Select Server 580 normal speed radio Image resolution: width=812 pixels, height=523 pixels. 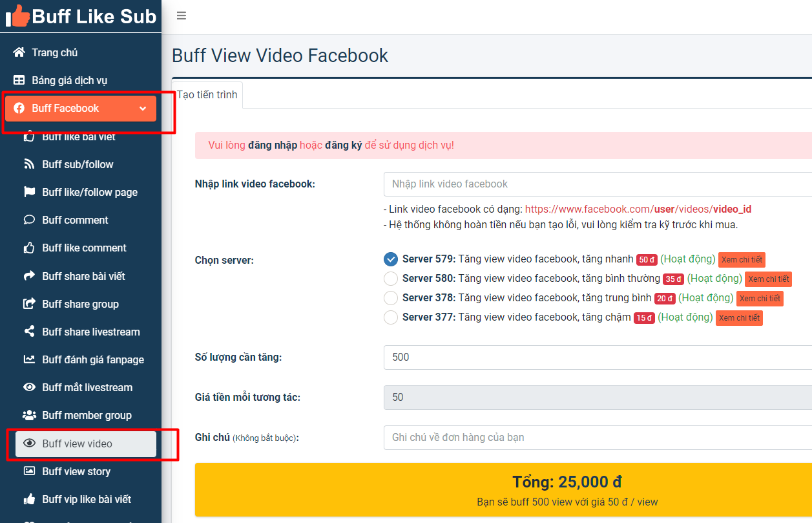pos(390,279)
